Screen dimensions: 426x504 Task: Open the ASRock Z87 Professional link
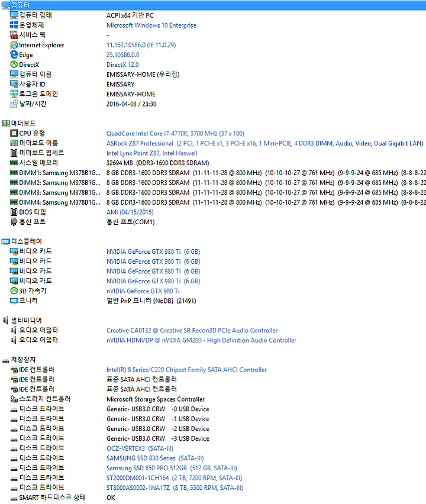coord(264,143)
